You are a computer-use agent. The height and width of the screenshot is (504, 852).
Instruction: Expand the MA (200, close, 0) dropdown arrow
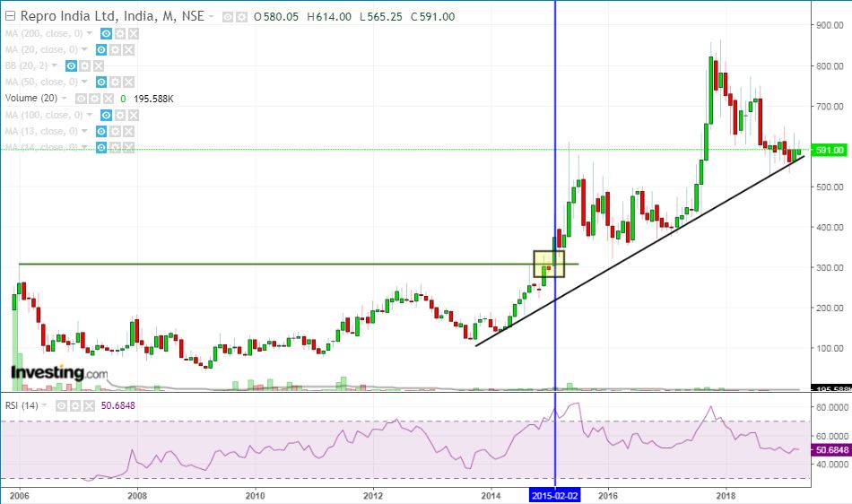pos(90,34)
